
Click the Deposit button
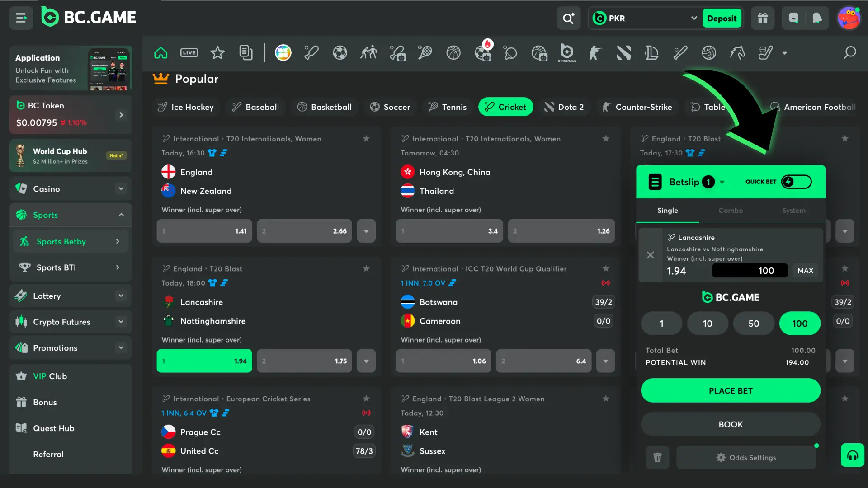point(722,19)
